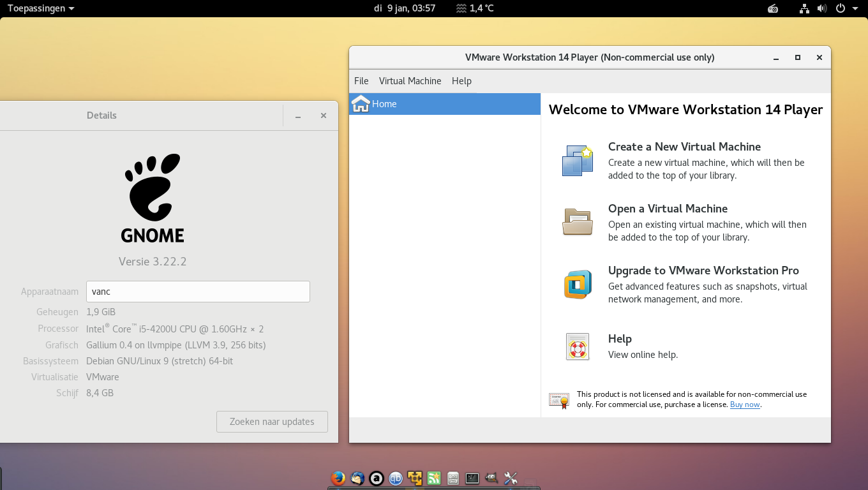Launch the terminal from the dock
The height and width of the screenshot is (490, 868).
472,478
